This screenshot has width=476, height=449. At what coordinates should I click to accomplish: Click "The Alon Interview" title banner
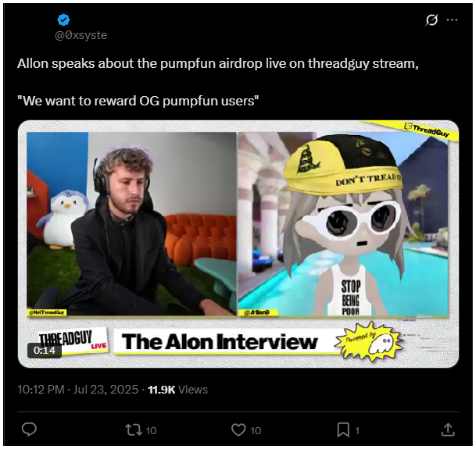coord(220,341)
